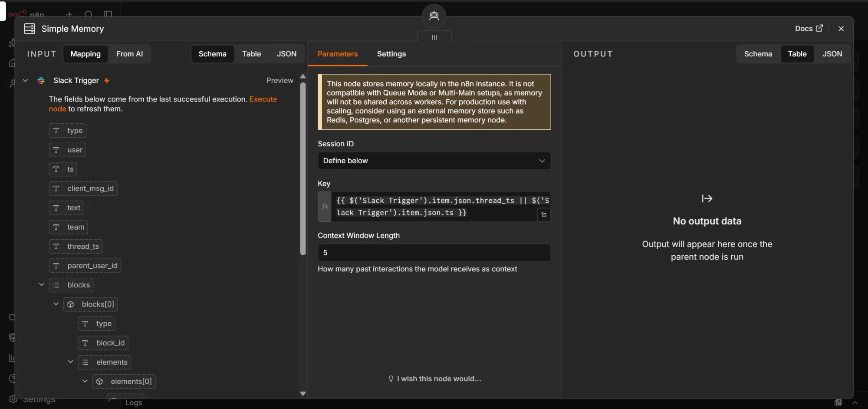Select the block_id field pill
868x409 pixels.
coord(103,343)
